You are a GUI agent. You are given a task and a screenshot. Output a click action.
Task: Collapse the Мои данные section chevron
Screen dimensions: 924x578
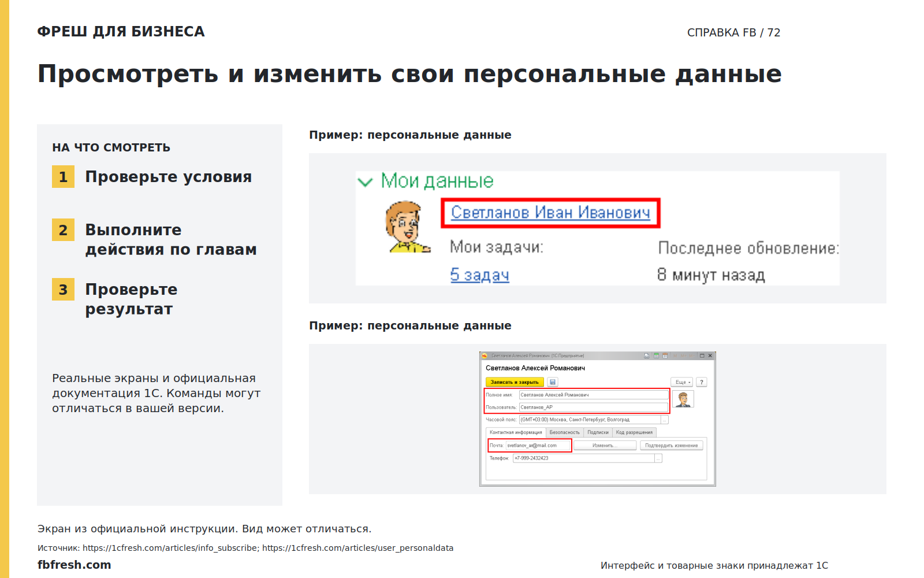click(x=365, y=182)
